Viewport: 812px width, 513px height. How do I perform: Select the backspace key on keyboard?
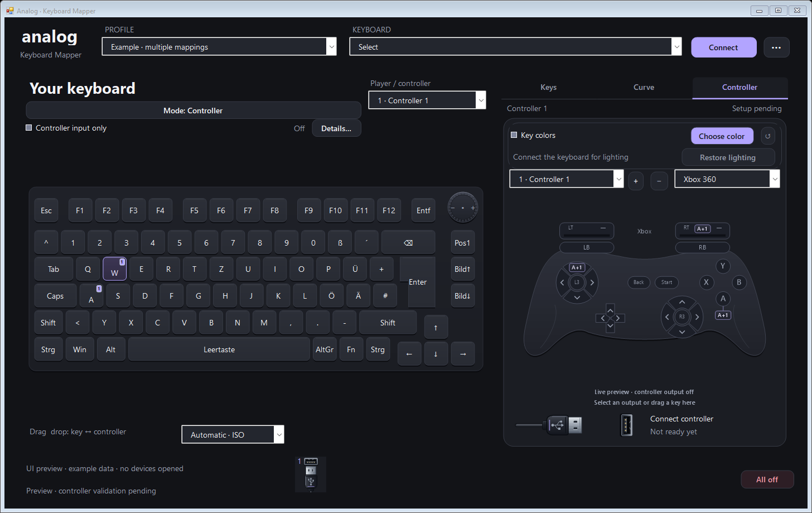(408, 242)
